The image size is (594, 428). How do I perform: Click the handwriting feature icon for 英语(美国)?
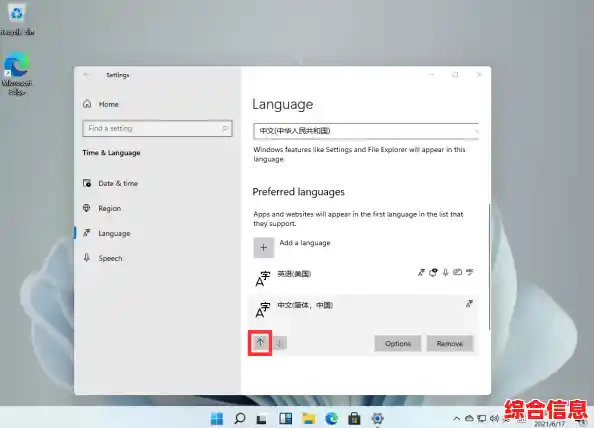[458, 272]
